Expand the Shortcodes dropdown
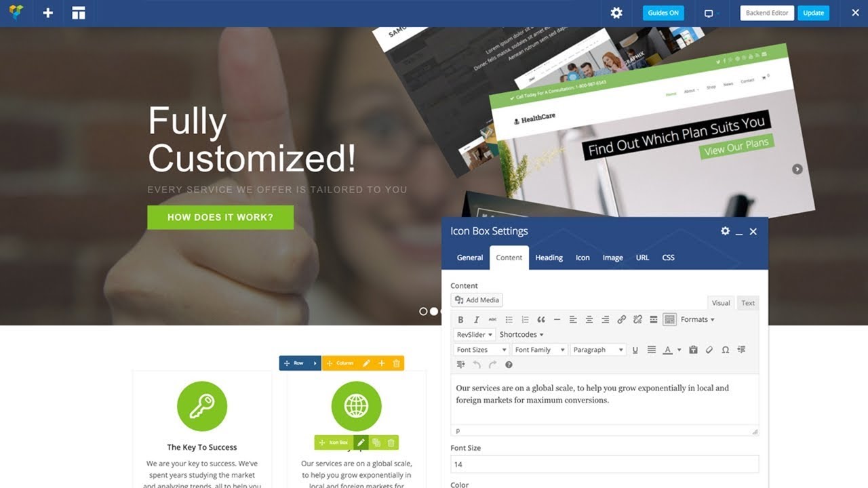 pyautogui.click(x=521, y=334)
